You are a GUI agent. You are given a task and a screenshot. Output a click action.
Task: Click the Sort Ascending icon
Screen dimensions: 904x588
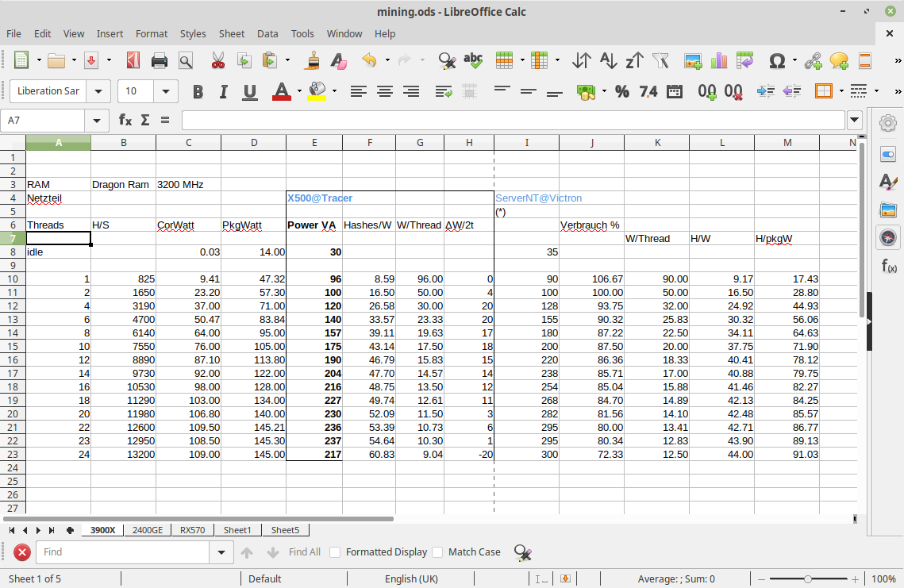pyautogui.click(x=608, y=60)
